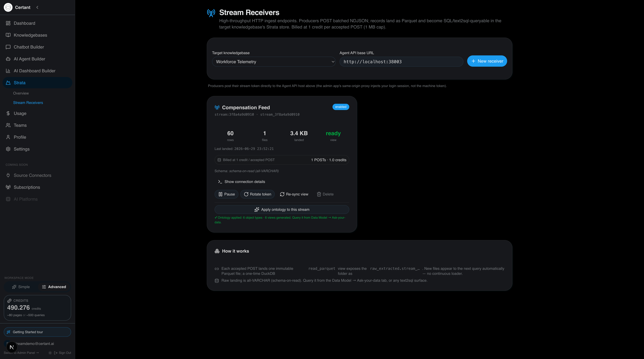Click the How it works cubes icon
The height and width of the screenshot is (359, 644).
[217, 251]
